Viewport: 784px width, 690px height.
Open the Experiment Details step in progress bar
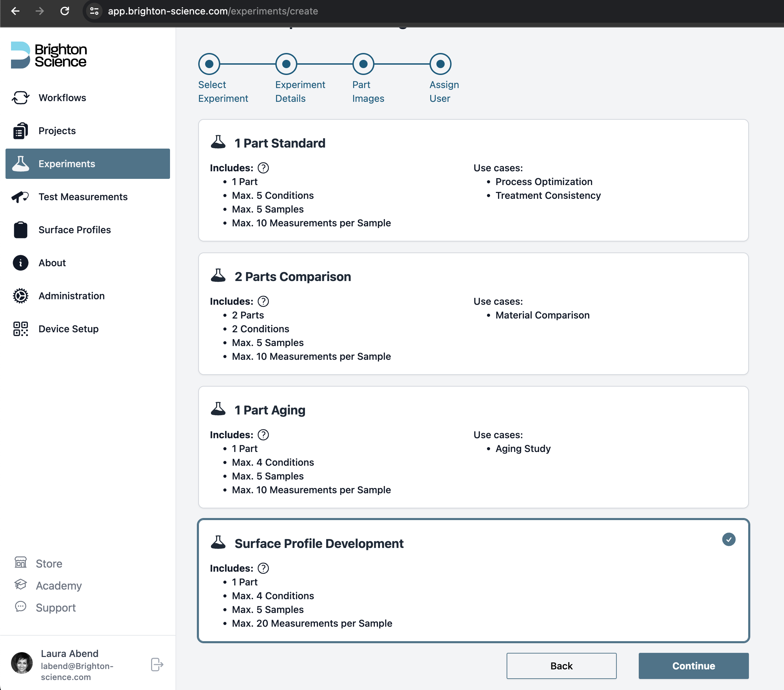tap(287, 64)
